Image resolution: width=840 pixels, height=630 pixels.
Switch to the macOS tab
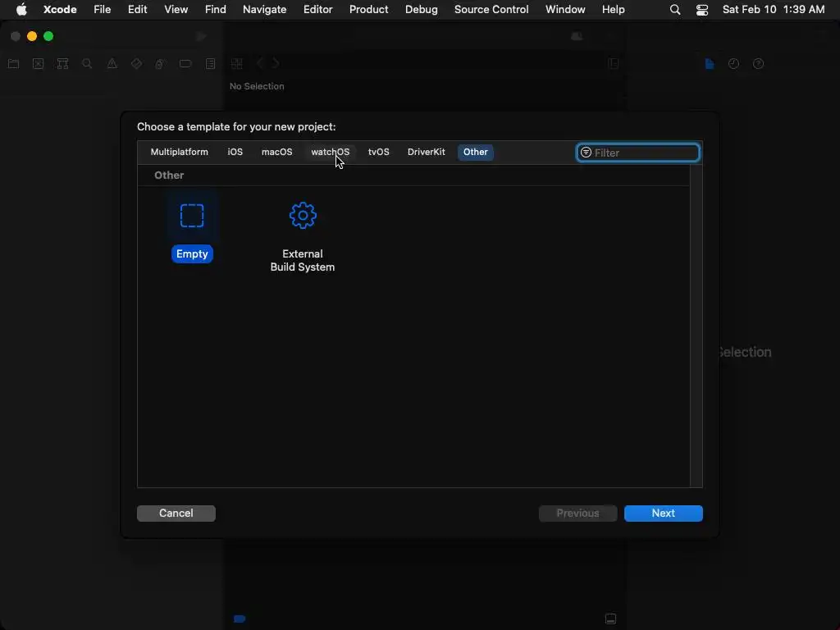(x=277, y=152)
